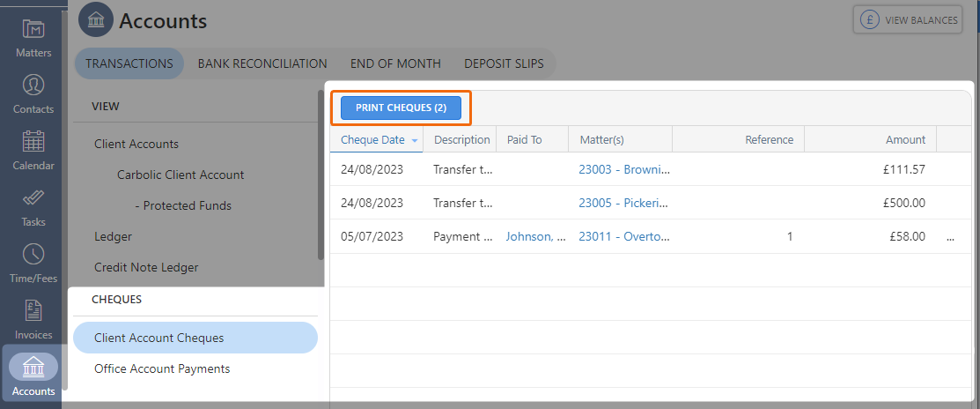Open the Tasks checkmark icon
Image resolution: width=980 pixels, height=409 pixels.
tap(33, 206)
